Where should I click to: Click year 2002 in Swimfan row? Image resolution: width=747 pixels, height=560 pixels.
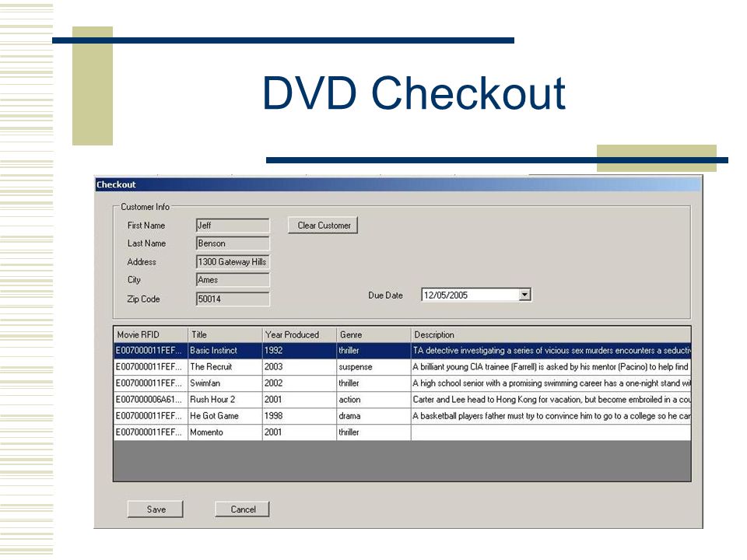pyautogui.click(x=300, y=383)
